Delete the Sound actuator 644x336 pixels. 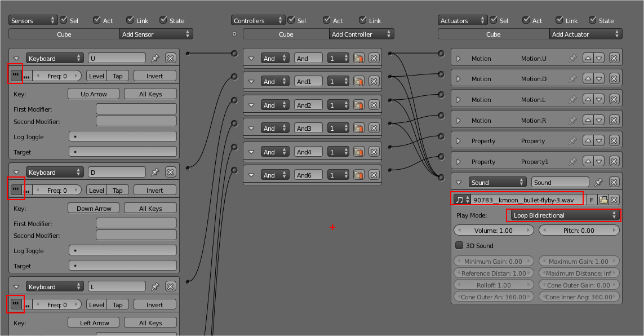(x=614, y=182)
